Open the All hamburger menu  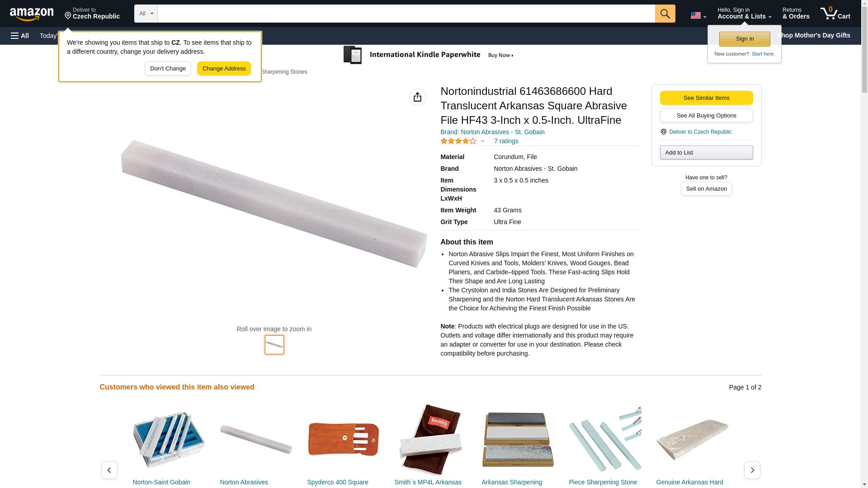(x=20, y=36)
